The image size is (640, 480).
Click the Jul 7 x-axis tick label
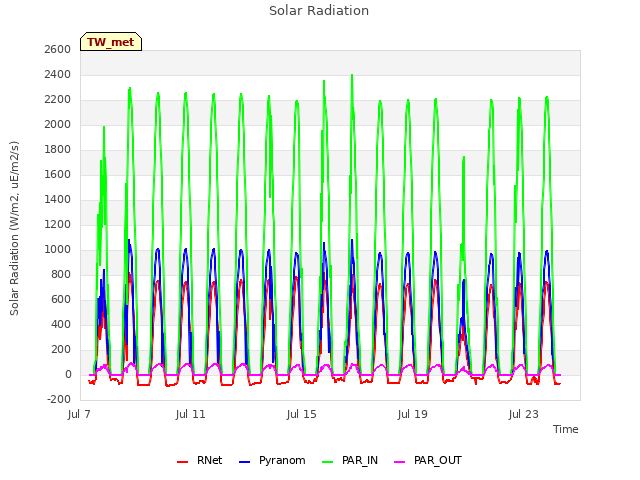(79, 414)
